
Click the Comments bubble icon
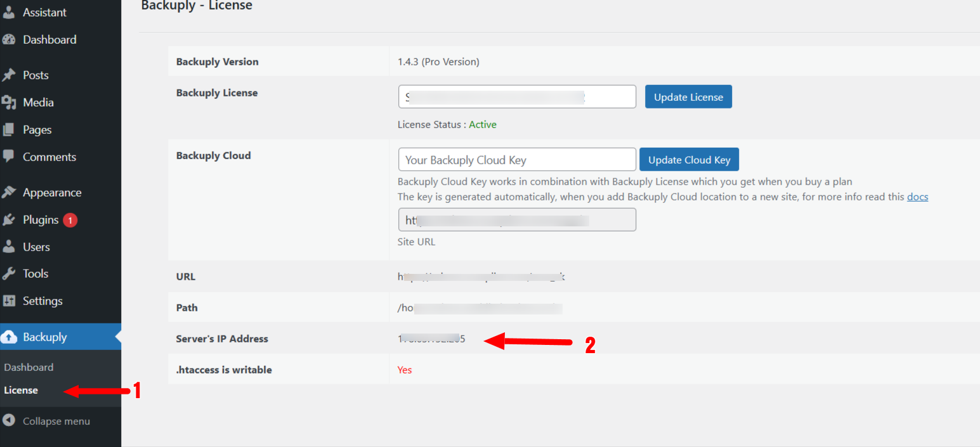[x=9, y=156]
